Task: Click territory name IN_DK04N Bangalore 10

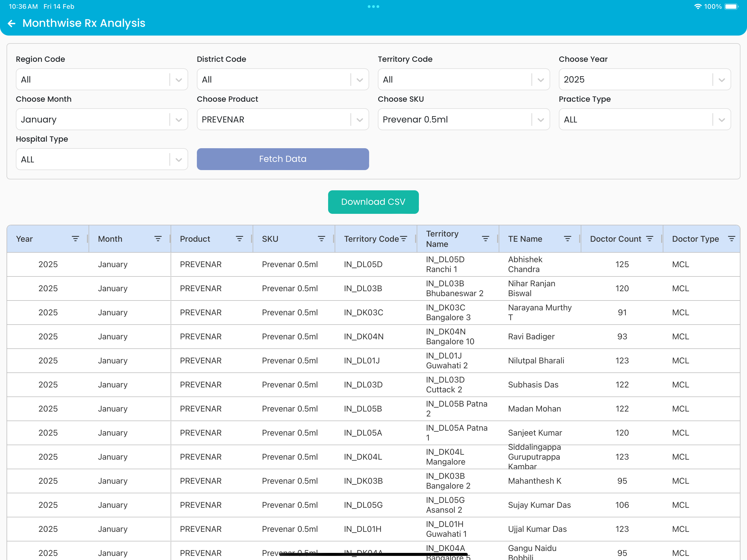Action: click(450, 336)
